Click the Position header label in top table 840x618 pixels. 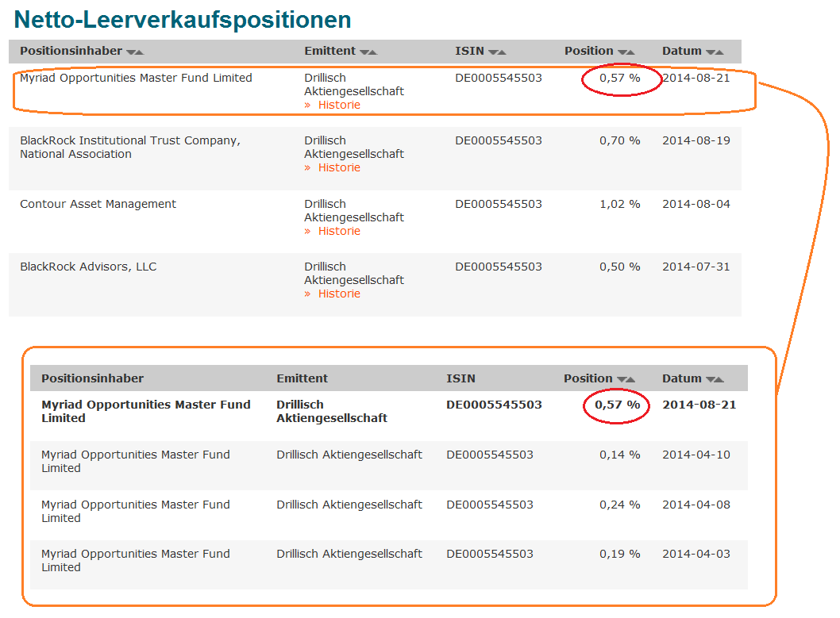pyautogui.click(x=589, y=51)
